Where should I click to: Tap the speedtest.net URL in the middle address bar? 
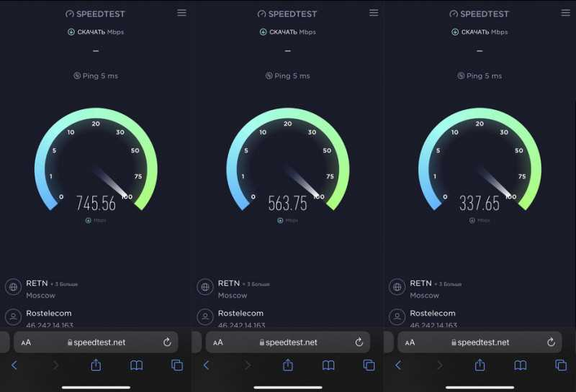pos(289,342)
